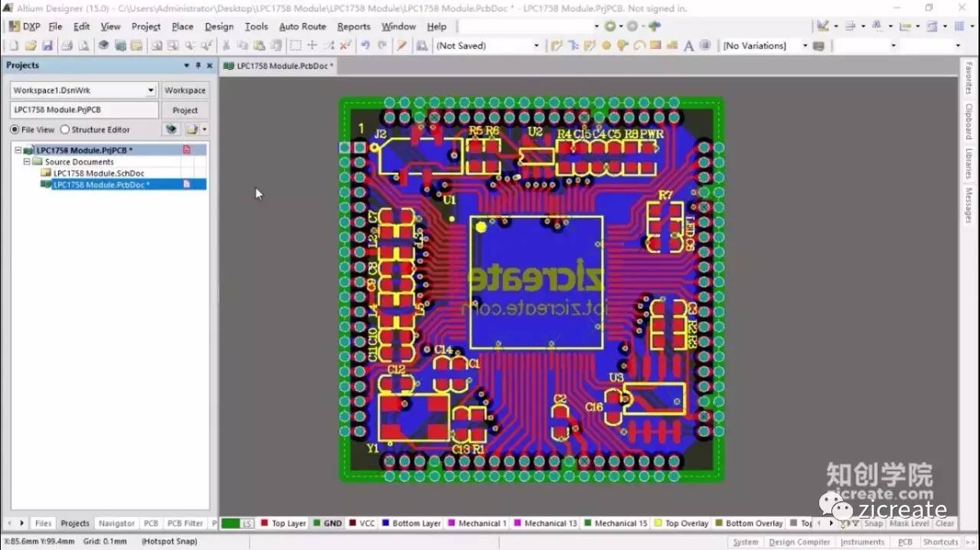Collapse the Source Documents folder
980x550 pixels.
coord(26,162)
